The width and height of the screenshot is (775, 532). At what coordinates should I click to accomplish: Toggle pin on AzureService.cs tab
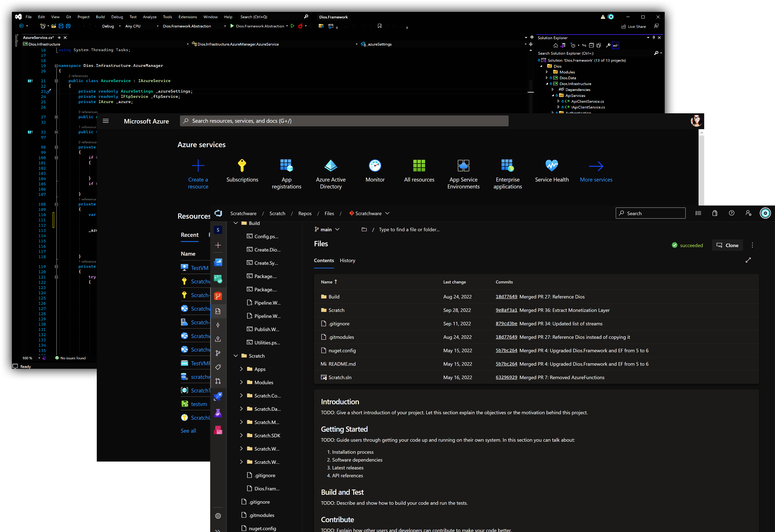click(x=59, y=38)
